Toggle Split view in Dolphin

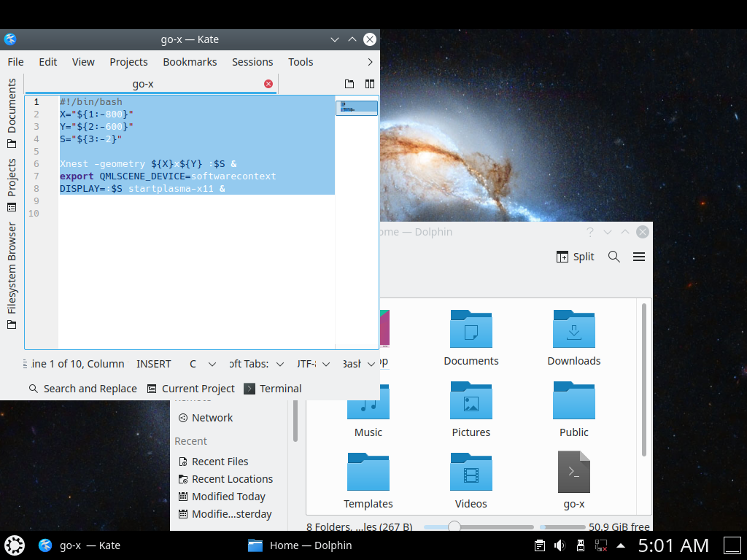575,257
